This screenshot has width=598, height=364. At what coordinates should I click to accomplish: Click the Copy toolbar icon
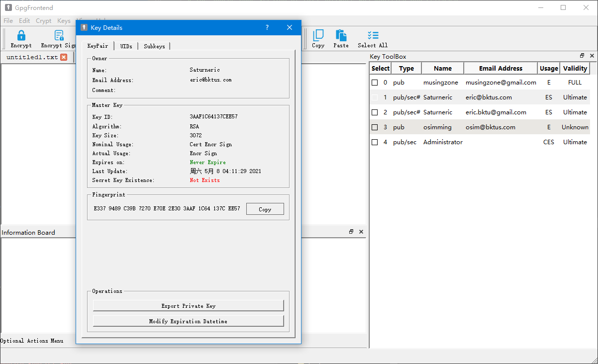pos(318,39)
